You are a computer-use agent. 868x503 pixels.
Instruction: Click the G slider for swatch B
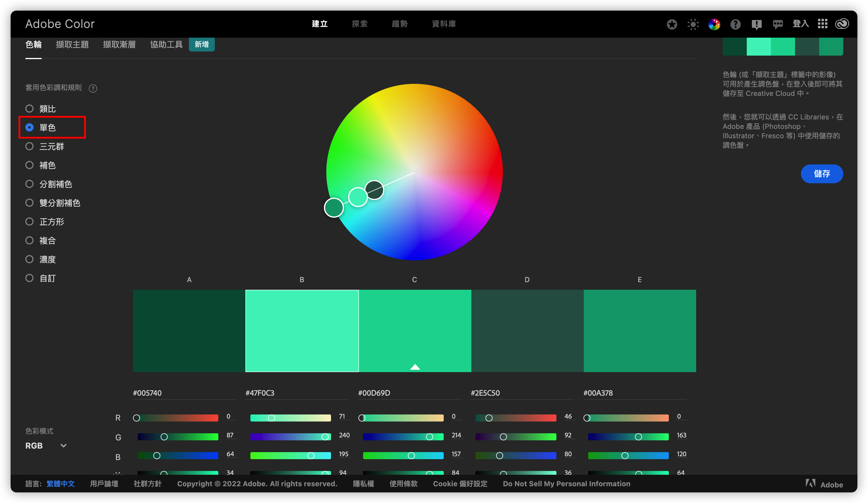click(290, 437)
